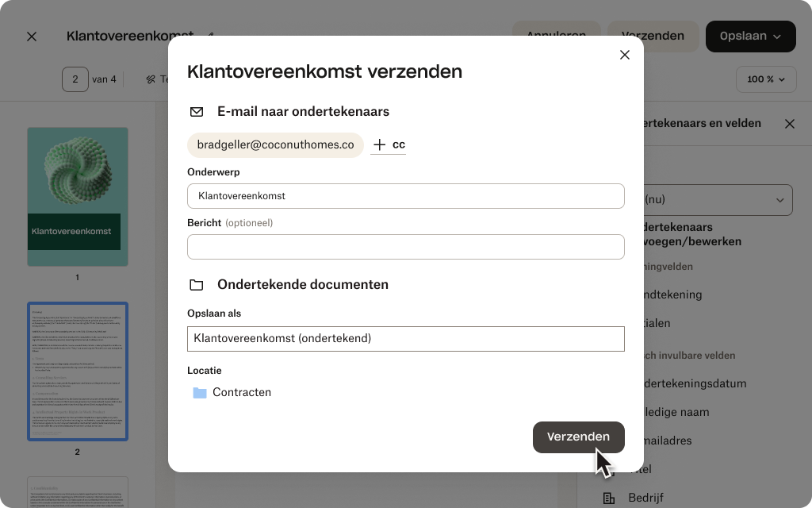Edit the Opslaan als file name field

405,338
